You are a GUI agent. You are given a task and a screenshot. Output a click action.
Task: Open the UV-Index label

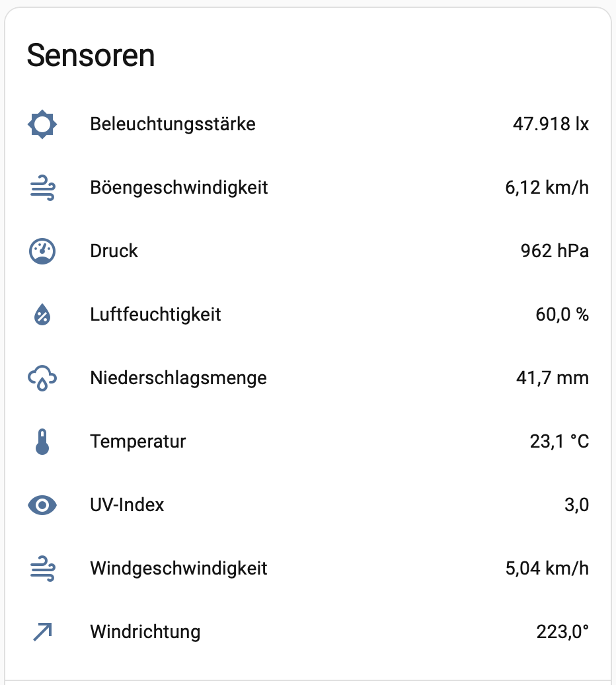tap(127, 505)
